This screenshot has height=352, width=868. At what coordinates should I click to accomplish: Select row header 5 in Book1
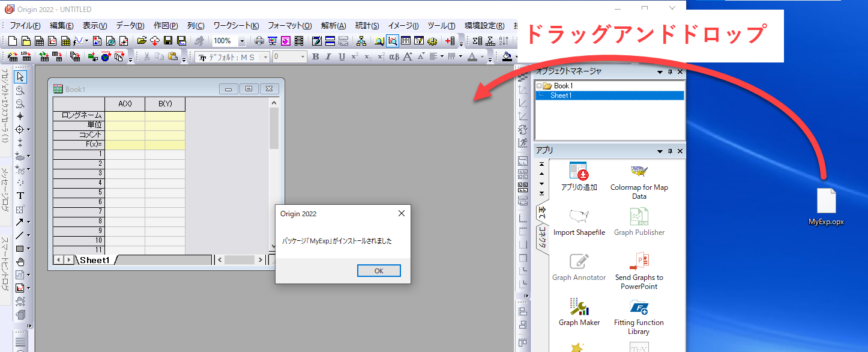click(x=79, y=192)
